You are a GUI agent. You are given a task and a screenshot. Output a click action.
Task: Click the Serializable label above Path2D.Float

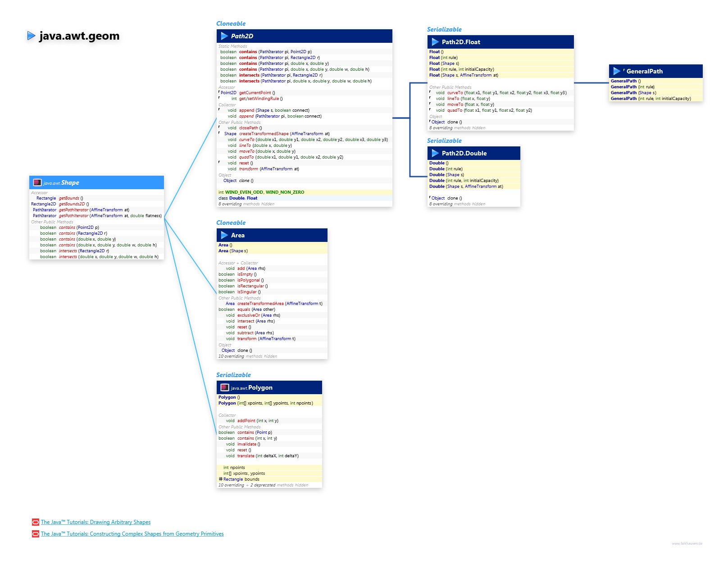pyautogui.click(x=444, y=29)
